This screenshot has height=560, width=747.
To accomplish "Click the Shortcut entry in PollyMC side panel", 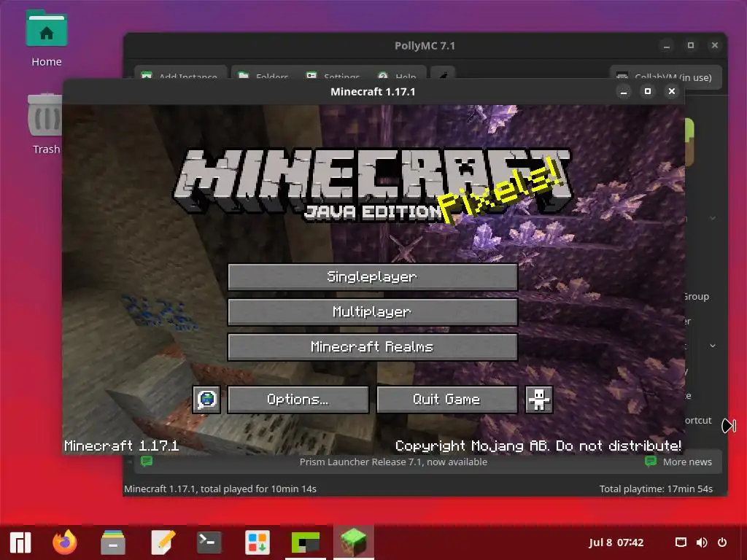I will click(698, 421).
